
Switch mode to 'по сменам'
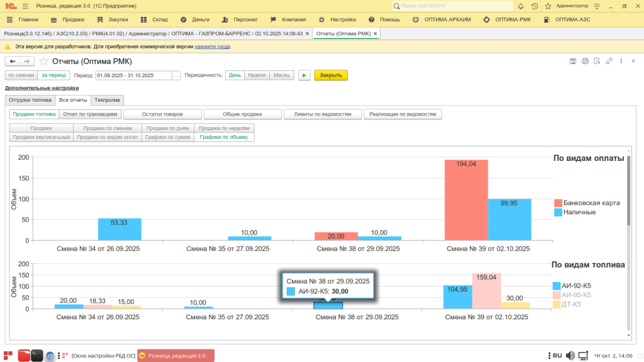click(21, 75)
